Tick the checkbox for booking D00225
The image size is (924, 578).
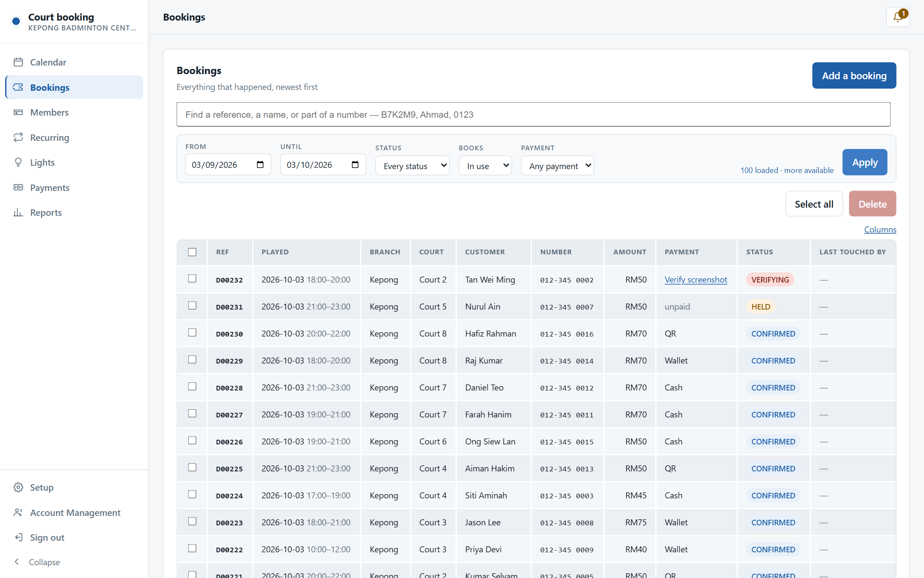point(192,468)
